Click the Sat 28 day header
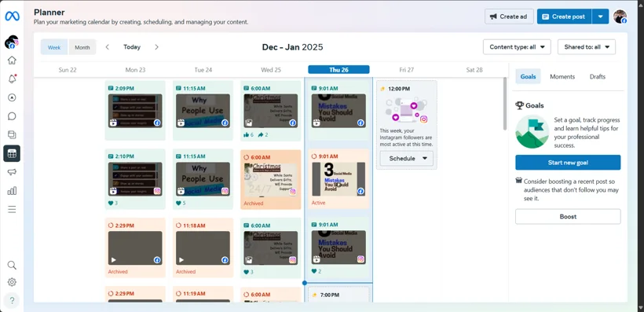644x312 pixels. click(474, 70)
